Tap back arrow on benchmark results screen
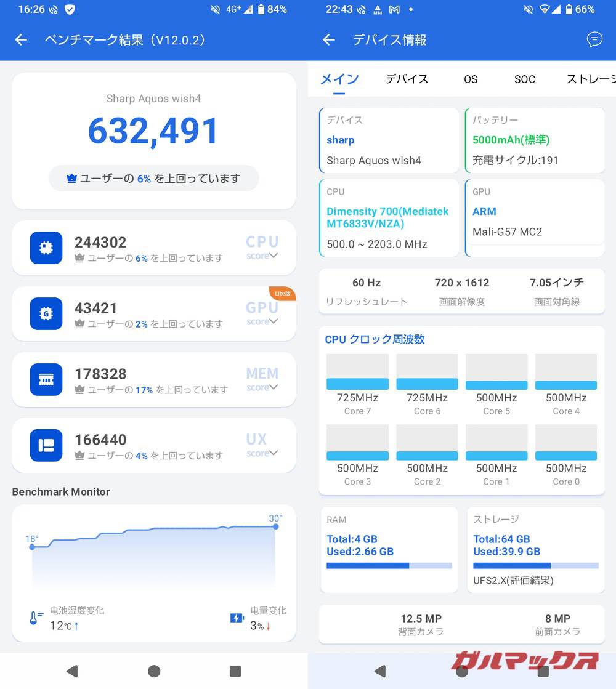The height and width of the screenshot is (689, 616). coord(21,40)
